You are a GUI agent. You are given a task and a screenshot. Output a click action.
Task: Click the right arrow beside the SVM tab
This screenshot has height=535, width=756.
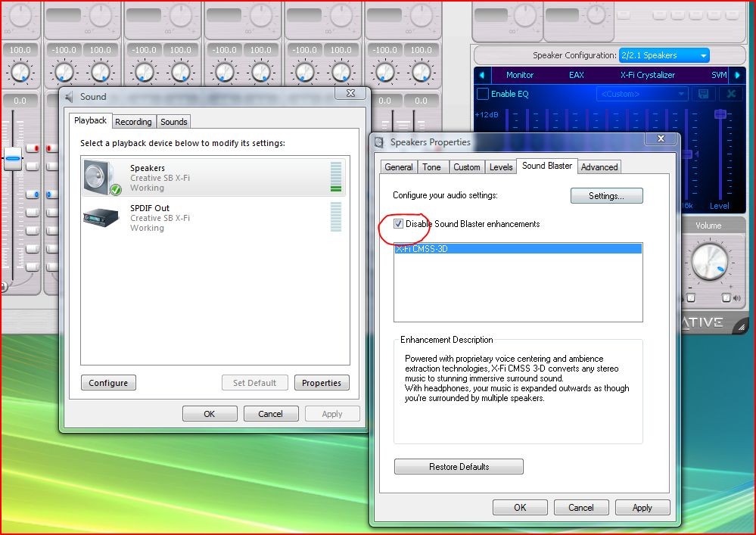(737, 75)
